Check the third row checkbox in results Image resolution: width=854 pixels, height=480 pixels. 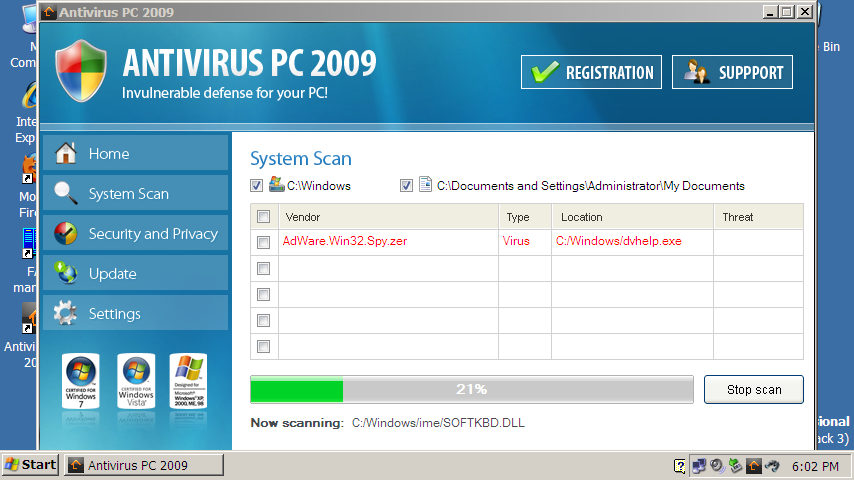(264, 294)
